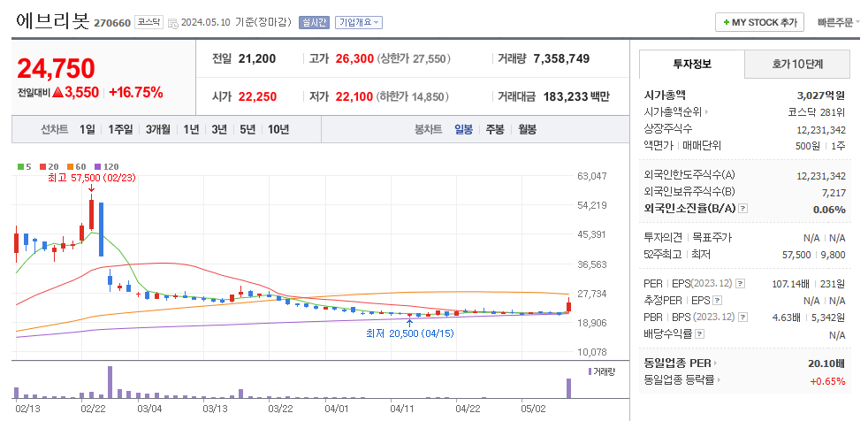
Task: Click the 동일업종 PER value 20.10배
Action: pyautogui.click(x=826, y=364)
